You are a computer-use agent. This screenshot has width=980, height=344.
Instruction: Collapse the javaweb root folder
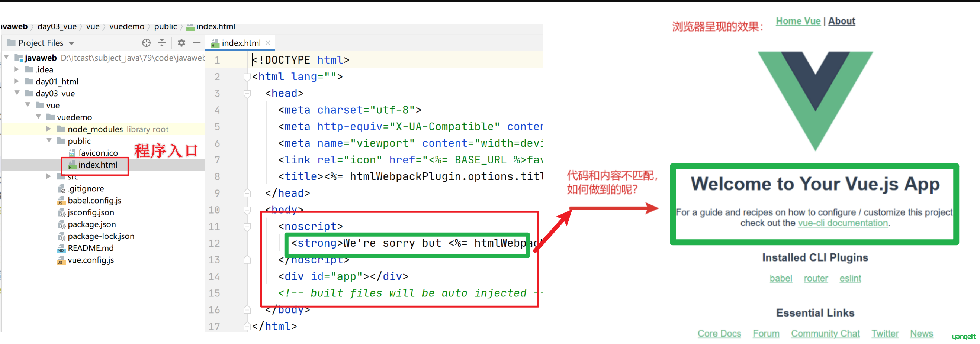click(6, 58)
